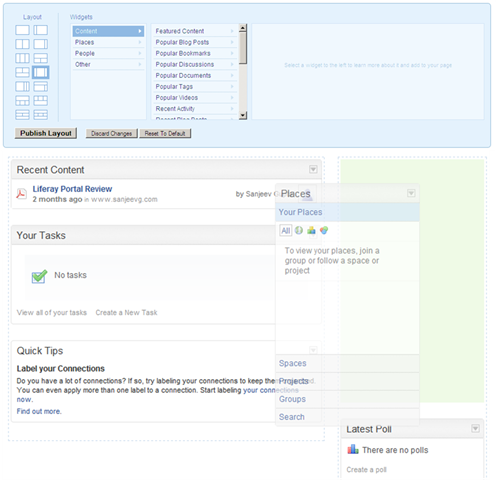The height and width of the screenshot is (480, 496).
Task: Choose layout with two narrow right columns
Action: coord(22,87)
